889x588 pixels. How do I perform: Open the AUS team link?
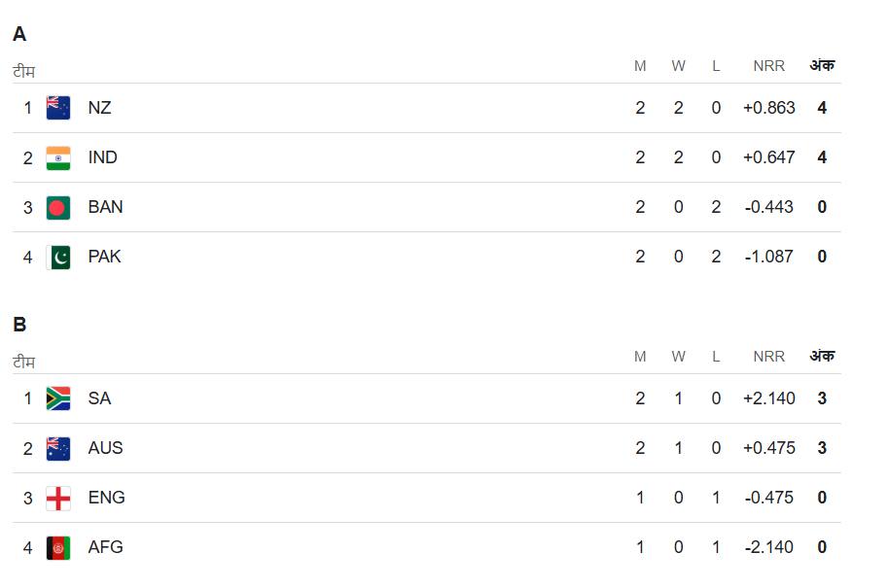[x=105, y=448]
